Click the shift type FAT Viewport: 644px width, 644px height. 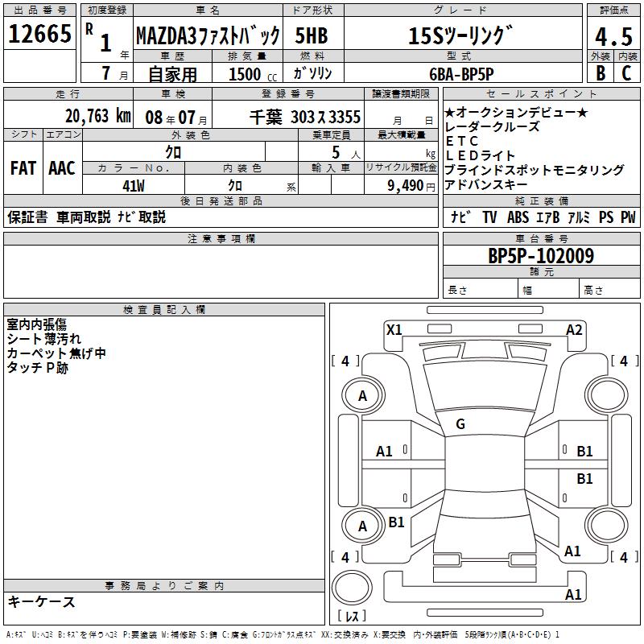pyautogui.click(x=23, y=168)
